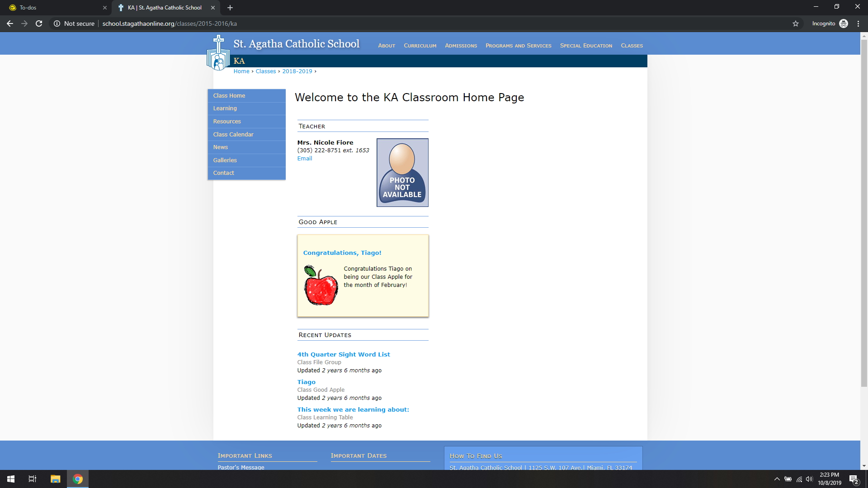
Task: Click the teacher Email link
Action: click(x=305, y=159)
